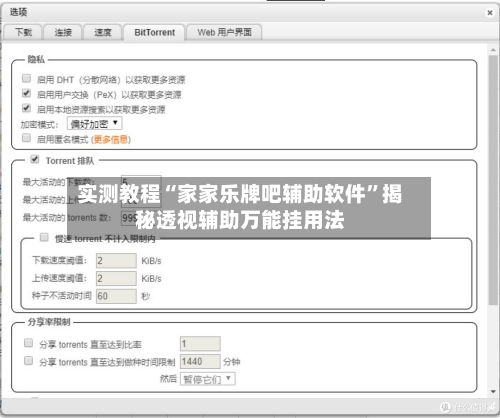The width and height of the screenshot is (500, 418).
Task: Check 分享 torrents 直至达到做种时间限制 checkbox
Action: point(29,361)
